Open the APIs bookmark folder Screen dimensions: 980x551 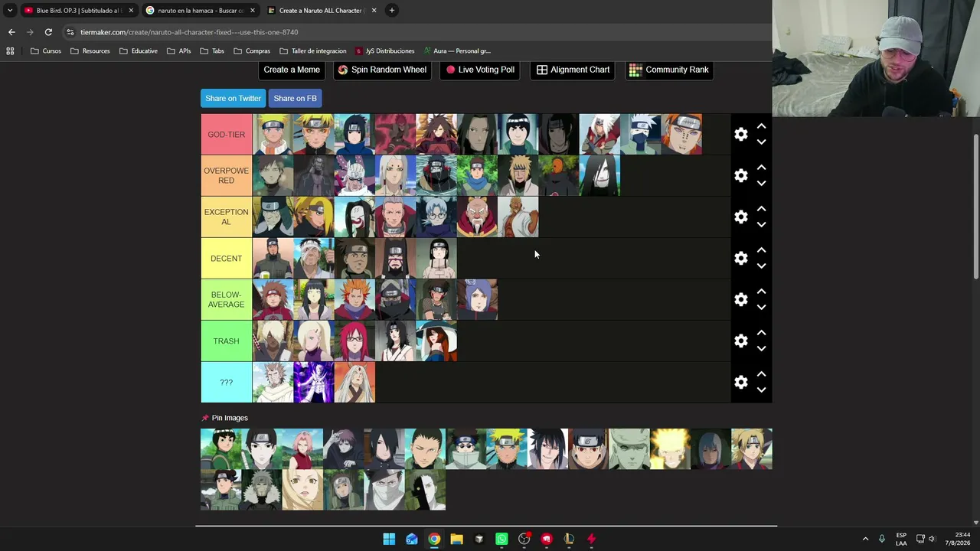pyautogui.click(x=179, y=51)
